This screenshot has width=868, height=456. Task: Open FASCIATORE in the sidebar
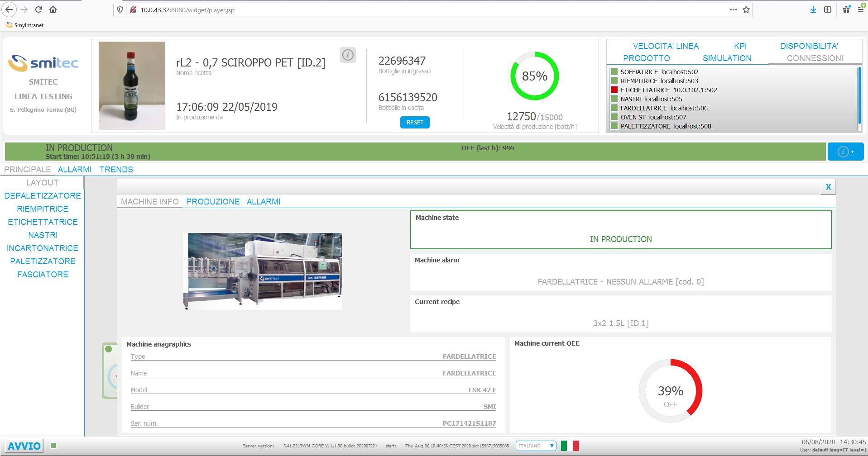coord(43,275)
